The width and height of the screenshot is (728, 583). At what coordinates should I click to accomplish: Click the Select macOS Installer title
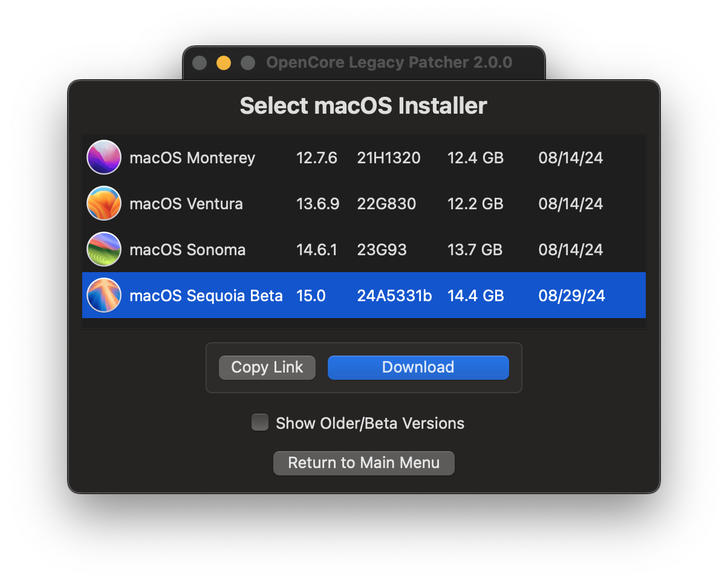(363, 105)
